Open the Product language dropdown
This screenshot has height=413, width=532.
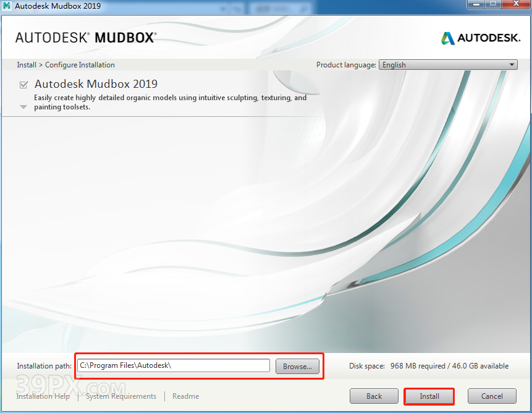[x=449, y=65]
